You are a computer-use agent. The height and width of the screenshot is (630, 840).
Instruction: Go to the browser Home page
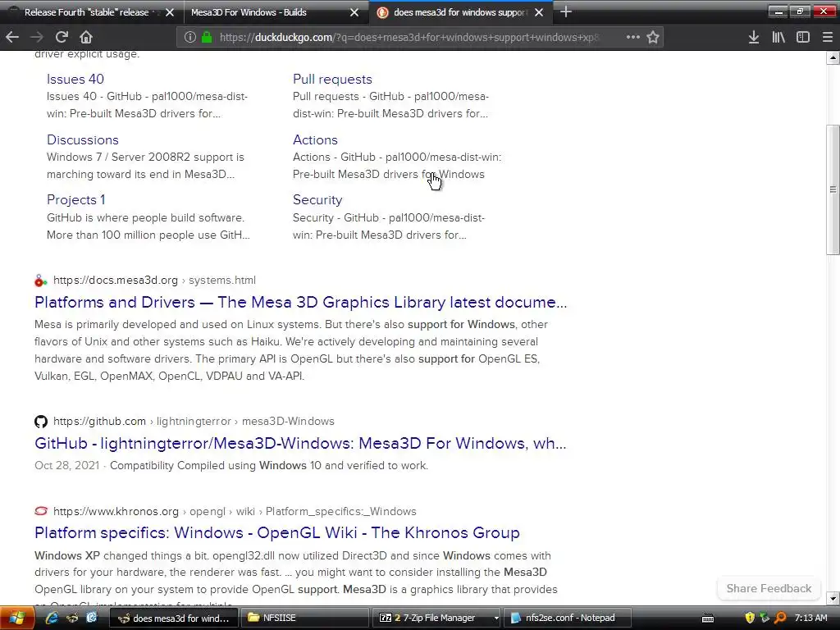click(85, 37)
